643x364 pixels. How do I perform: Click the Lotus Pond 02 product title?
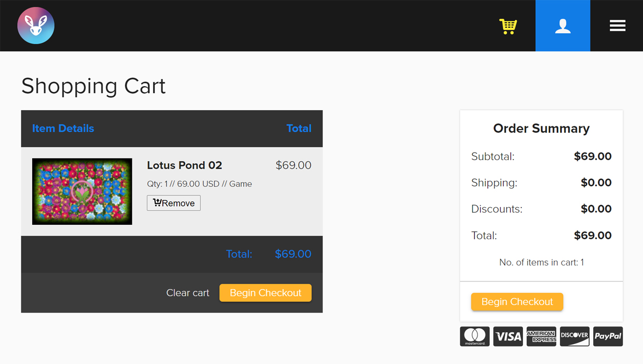pos(184,165)
